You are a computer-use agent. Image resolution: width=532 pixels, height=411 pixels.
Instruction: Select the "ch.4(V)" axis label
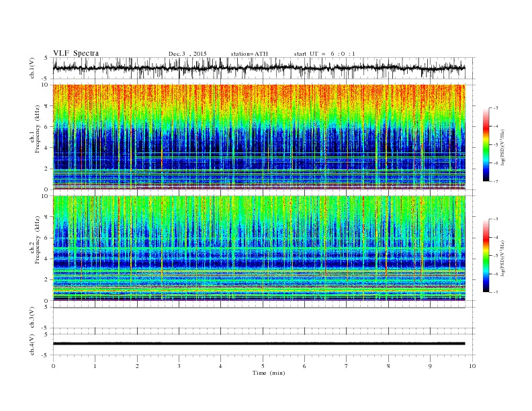point(32,345)
